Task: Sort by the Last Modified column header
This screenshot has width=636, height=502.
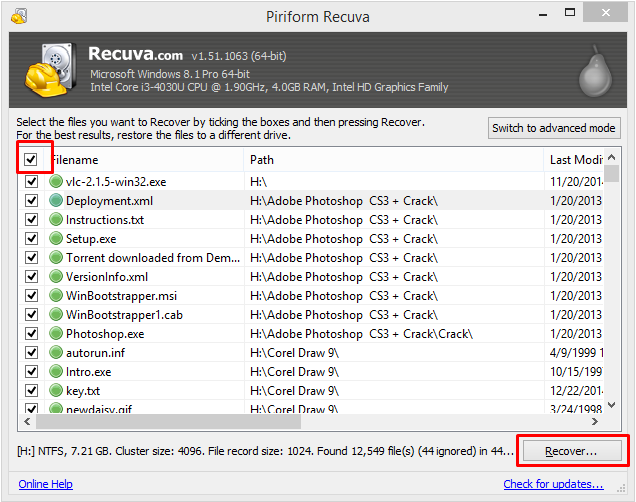Action: (x=574, y=160)
